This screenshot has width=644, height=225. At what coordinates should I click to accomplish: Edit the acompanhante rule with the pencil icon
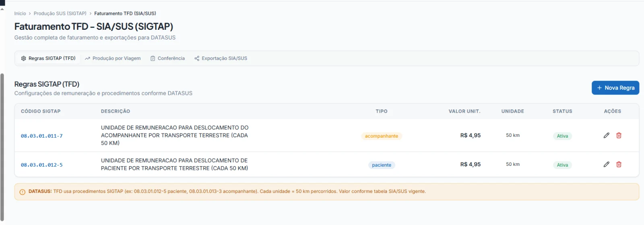(x=606, y=135)
